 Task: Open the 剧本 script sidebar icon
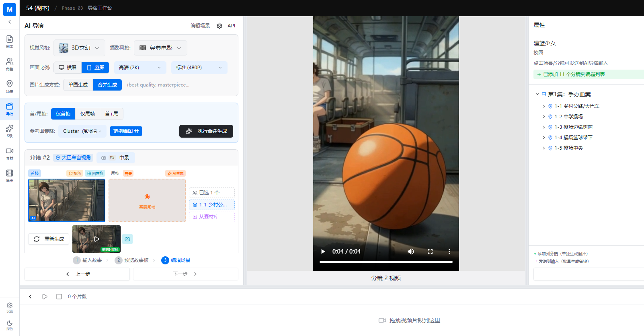point(10,41)
